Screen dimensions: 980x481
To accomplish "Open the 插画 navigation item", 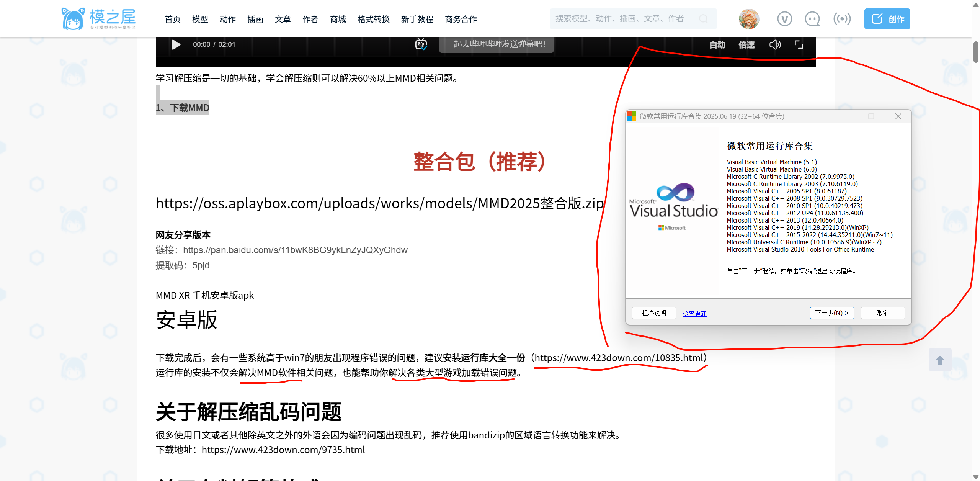I will [x=255, y=19].
